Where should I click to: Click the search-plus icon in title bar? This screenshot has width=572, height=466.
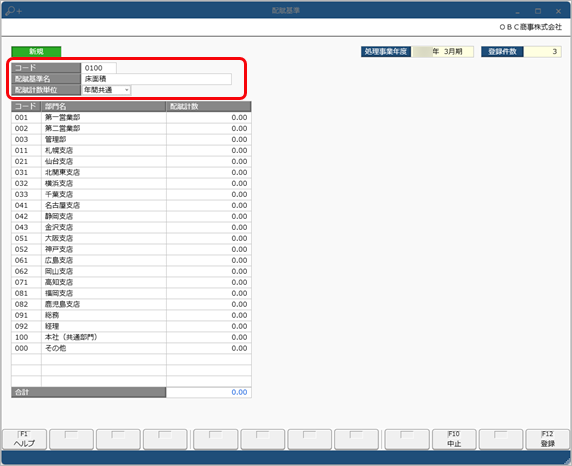coord(13,11)
